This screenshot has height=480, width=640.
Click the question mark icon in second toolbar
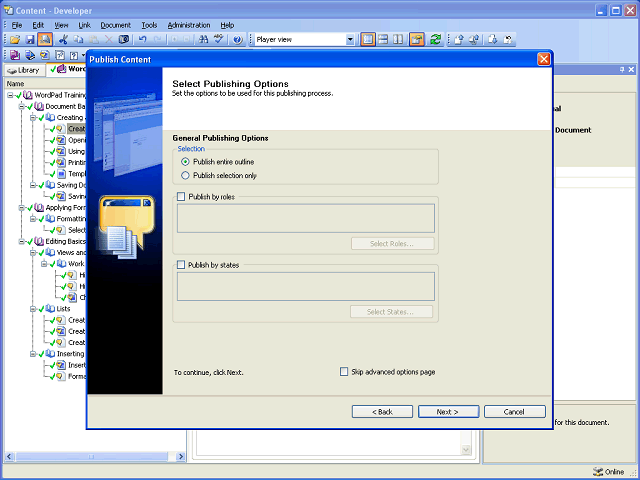tap(74, 55)
